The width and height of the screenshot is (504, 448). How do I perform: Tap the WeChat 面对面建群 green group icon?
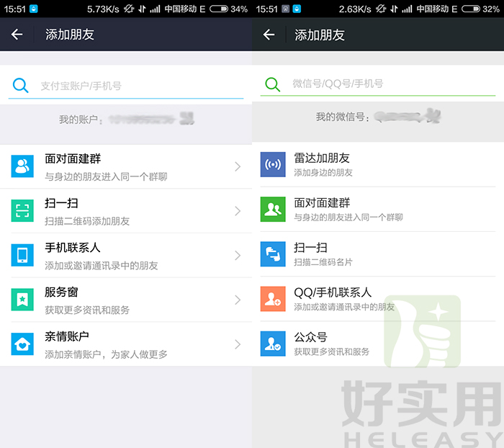(273, 209)
